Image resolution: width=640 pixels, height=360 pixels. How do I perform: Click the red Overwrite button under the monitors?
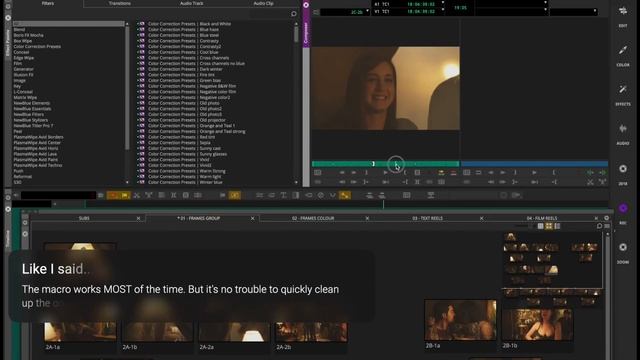pos(453,173)
